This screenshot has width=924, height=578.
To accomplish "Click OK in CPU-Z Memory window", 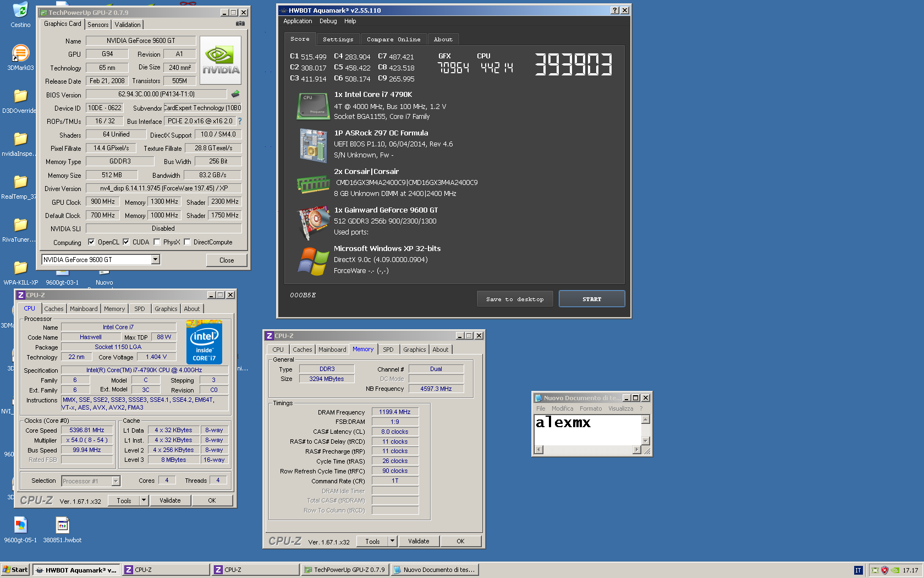I will [461, 541].
